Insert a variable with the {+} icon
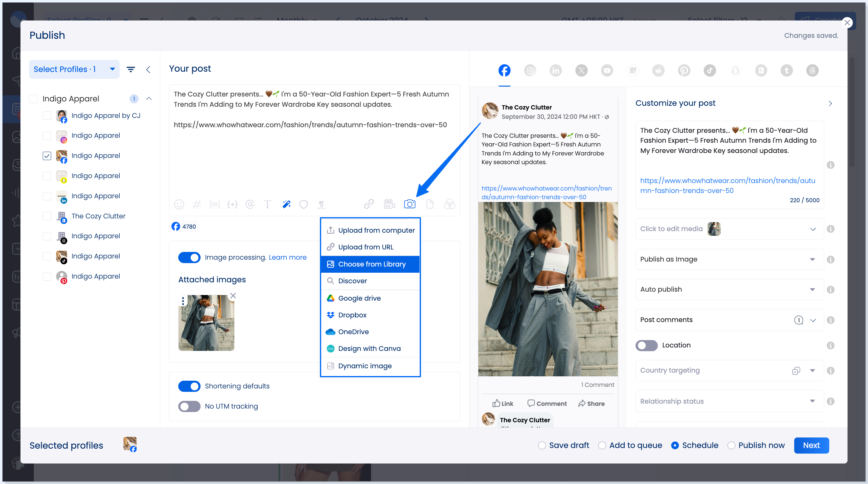Image resolution: width=868 pixels, height=484 pixels. click(x=232, y=204)
